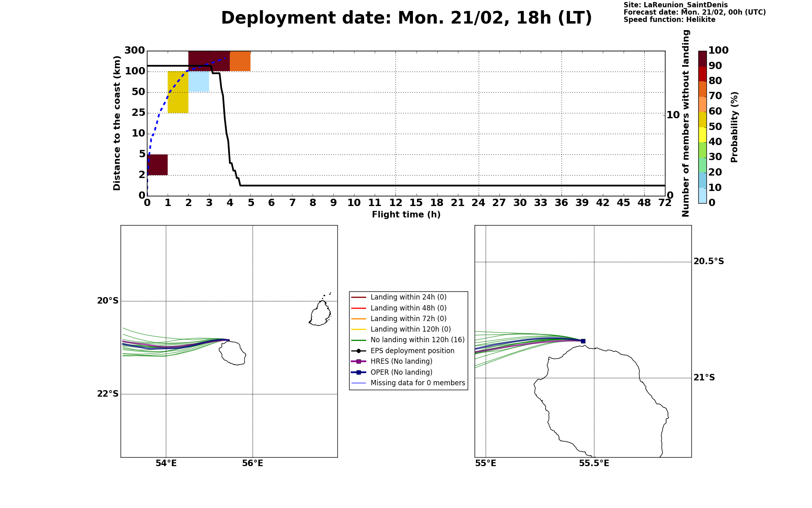This screenshot has width=812, height=508.
Task: Click the '36' tick on flight time axis
Action: 561,203
